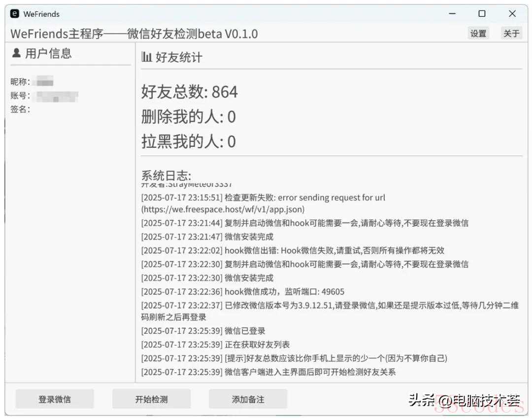The width and height of the screenshot is (532, 419).
Task: Click the 用户信息 panel heading
Action: click(48, 53)
